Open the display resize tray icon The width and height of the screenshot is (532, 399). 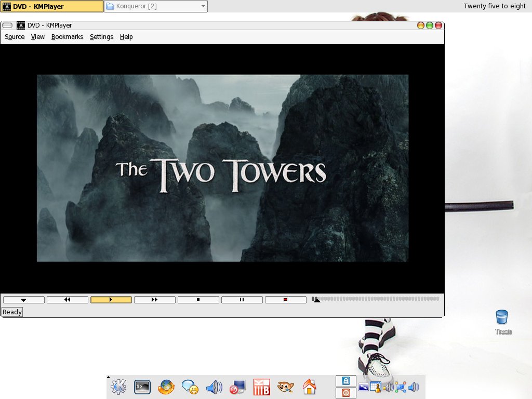coord(363,387)
